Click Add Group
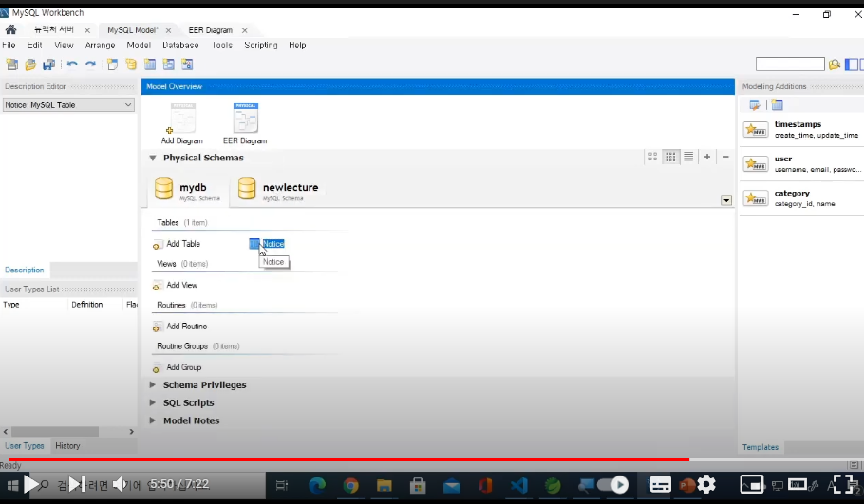The height and width of the screenshot is (504, 864). (178, 367)
